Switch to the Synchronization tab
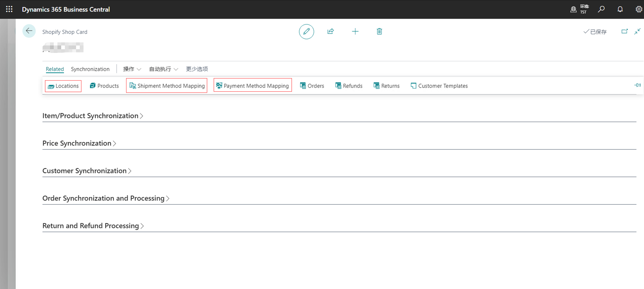The width and height of the screenshot is (644, 289). tap(90, 69)
